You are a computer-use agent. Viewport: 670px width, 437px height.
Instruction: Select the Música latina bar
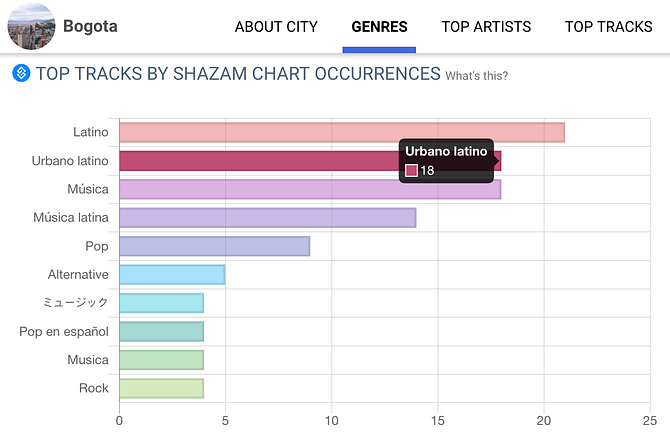click(267, 218)
